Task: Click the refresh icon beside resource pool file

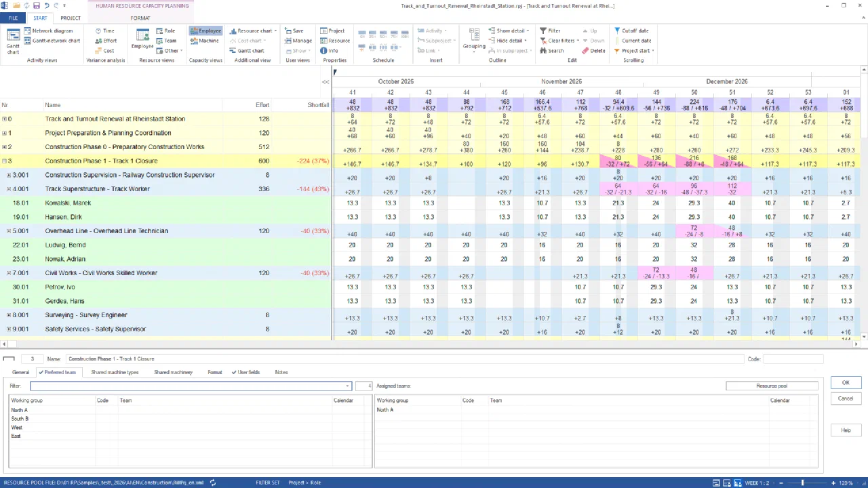Action: tap(213, 483)
